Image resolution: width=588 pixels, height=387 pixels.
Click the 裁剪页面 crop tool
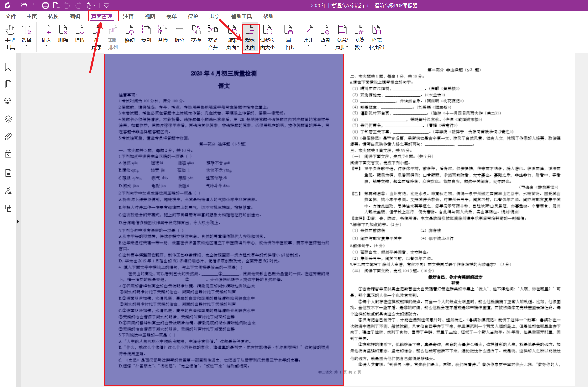click(250, 37)
